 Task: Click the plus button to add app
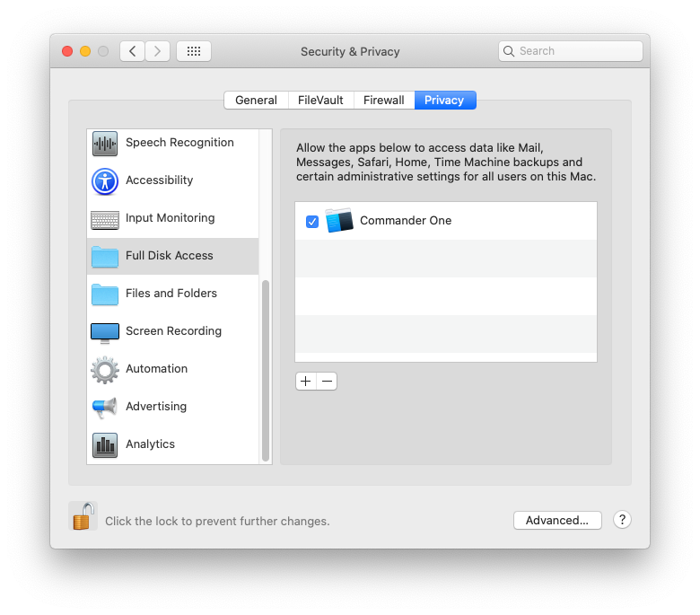[306, 382]
